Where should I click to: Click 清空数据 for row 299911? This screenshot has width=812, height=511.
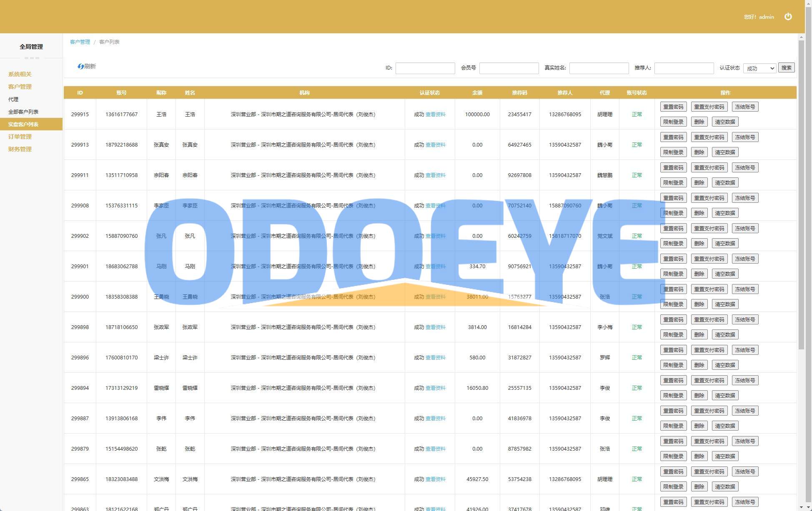point(725,182)
